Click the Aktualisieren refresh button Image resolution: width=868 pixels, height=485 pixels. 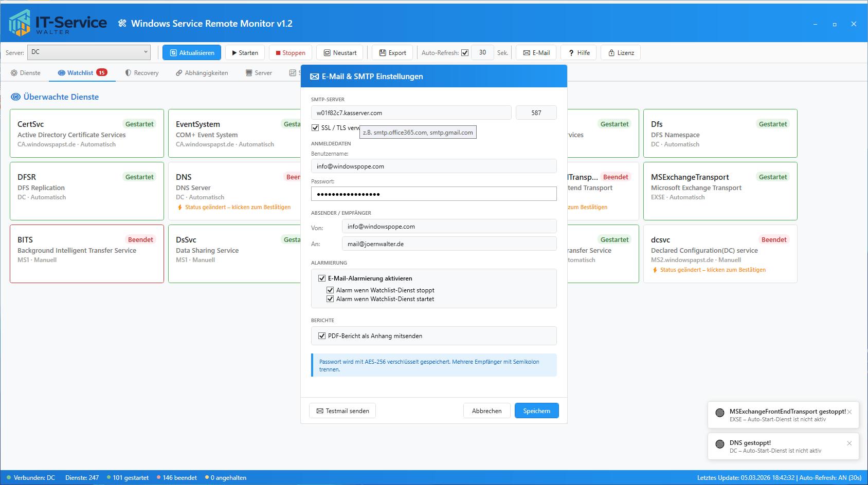point(192,53)
